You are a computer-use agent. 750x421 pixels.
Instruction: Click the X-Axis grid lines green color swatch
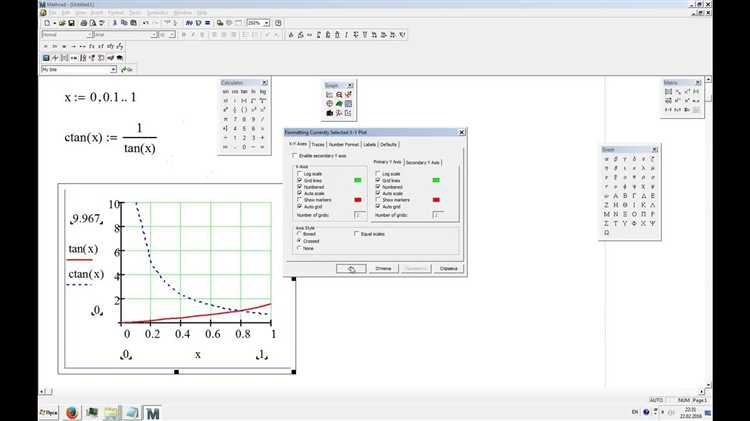pyautogui.click(x=358, y=180)
